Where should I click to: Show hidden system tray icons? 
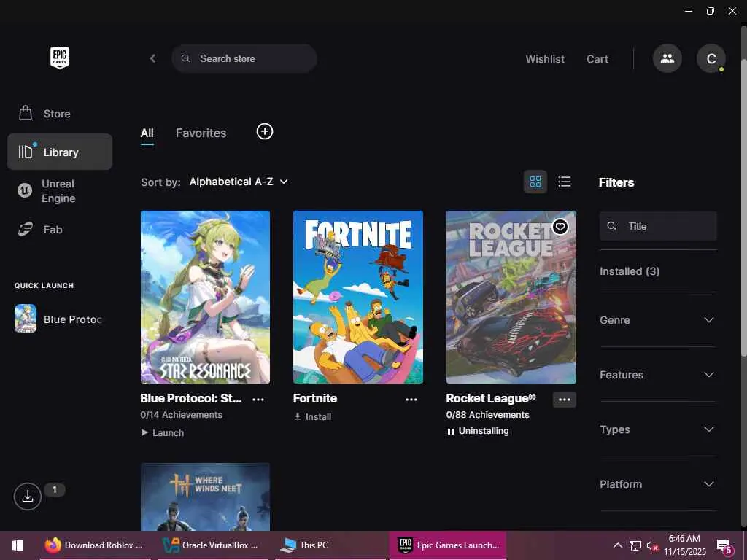tap(617, 545)
